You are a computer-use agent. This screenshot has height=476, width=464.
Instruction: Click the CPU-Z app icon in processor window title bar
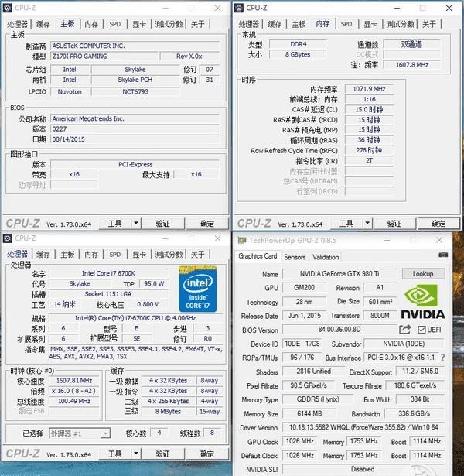tap(7, 238)
